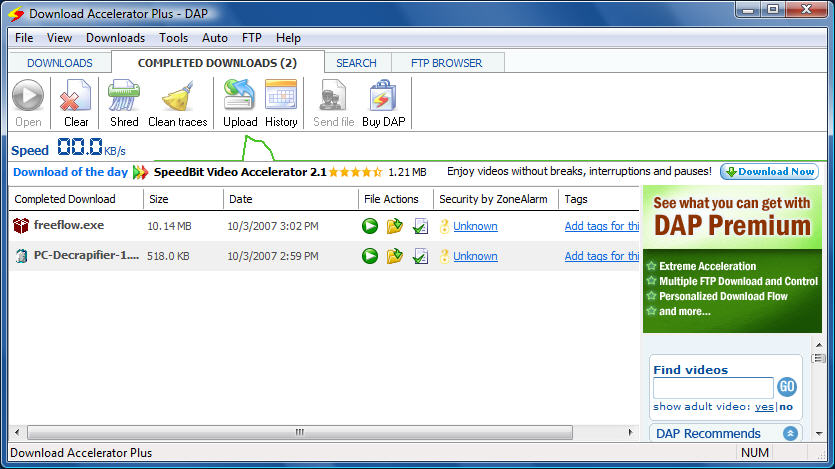Click the Buy DAP shopping bag icon
Viewport: 835px width, 469px height.
(383, 96)
